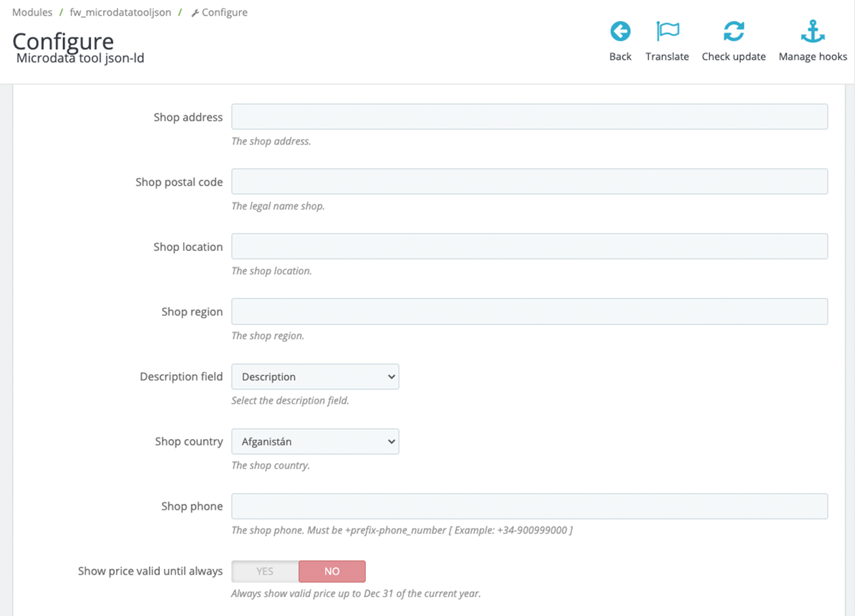Click the Configure breadcrumb text
Viewport: 855px width, 616px height.
pos(225,12)
